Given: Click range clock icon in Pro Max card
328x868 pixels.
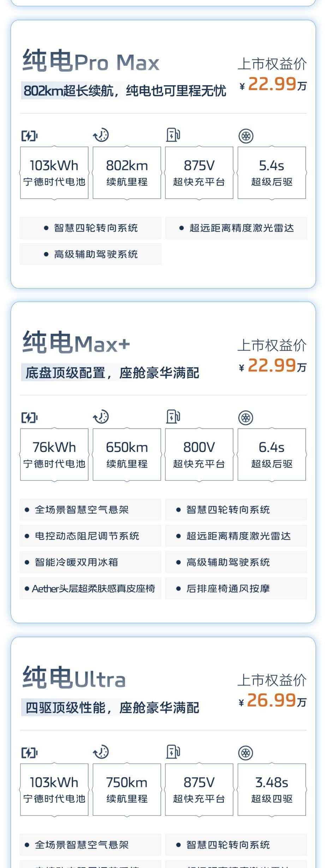Looking at the screenshot, I should point(101,135).
